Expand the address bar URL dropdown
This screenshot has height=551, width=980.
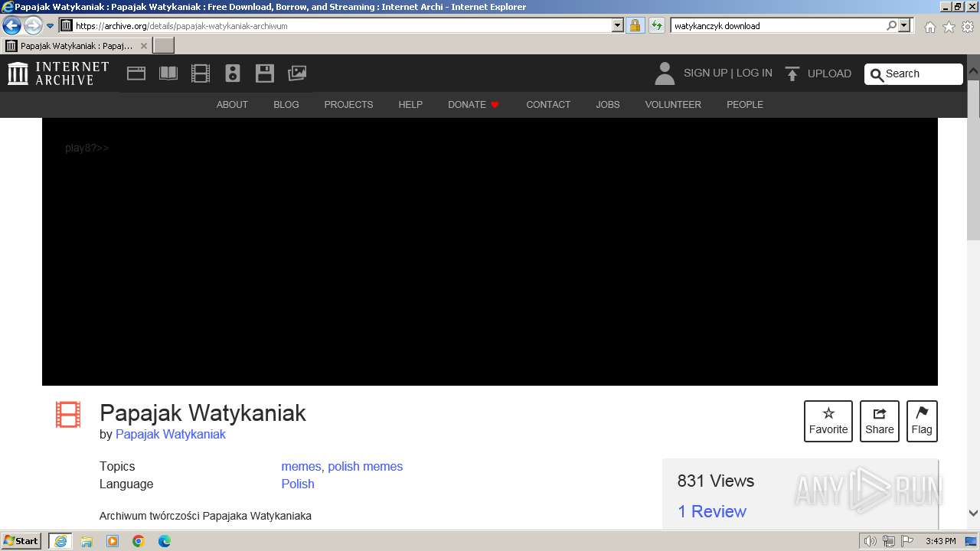click(618, 25)
